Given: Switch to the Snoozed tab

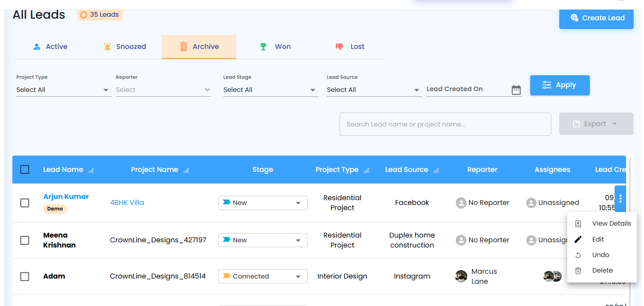Looking at the screenshot, I should click(124, 47).
